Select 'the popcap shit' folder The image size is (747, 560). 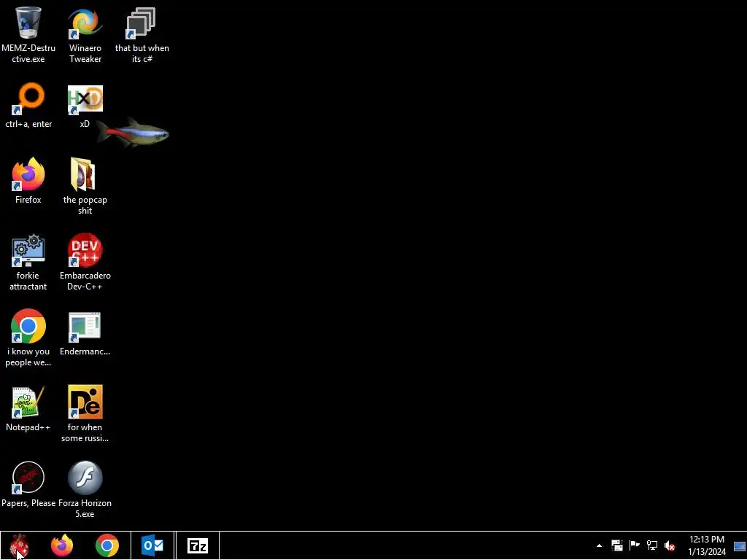click(x=83, y=174)
